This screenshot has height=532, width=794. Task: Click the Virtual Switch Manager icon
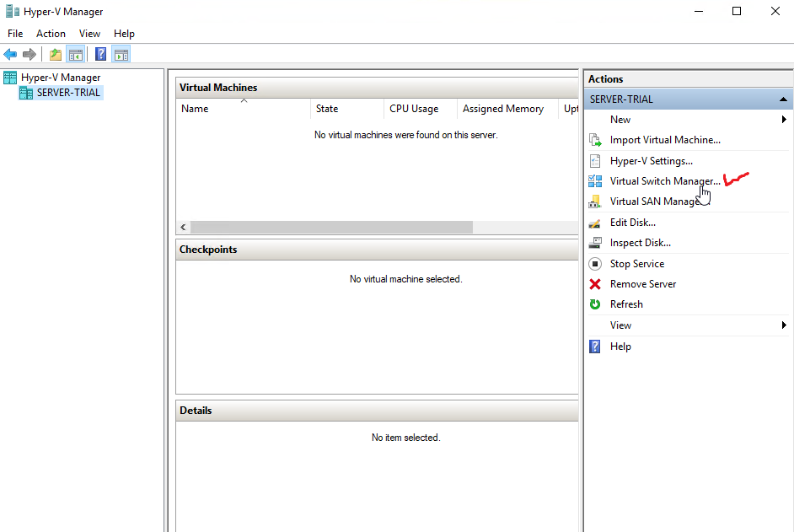595,181
